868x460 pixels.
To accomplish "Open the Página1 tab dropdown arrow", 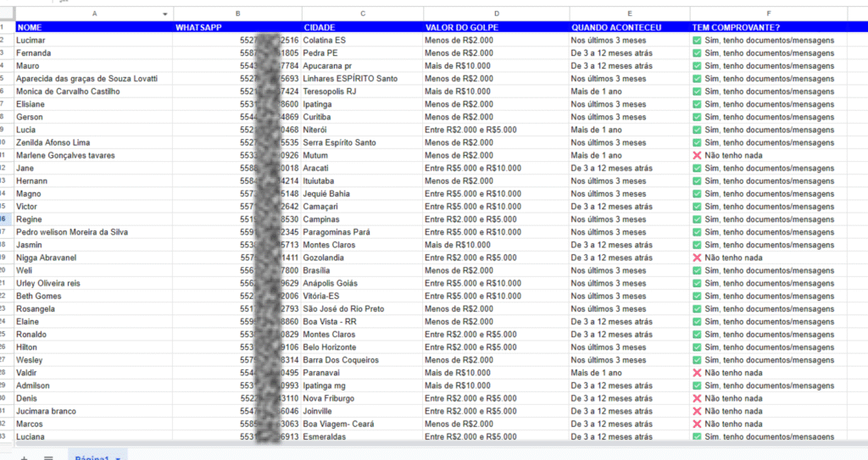I will pos(117,457).
